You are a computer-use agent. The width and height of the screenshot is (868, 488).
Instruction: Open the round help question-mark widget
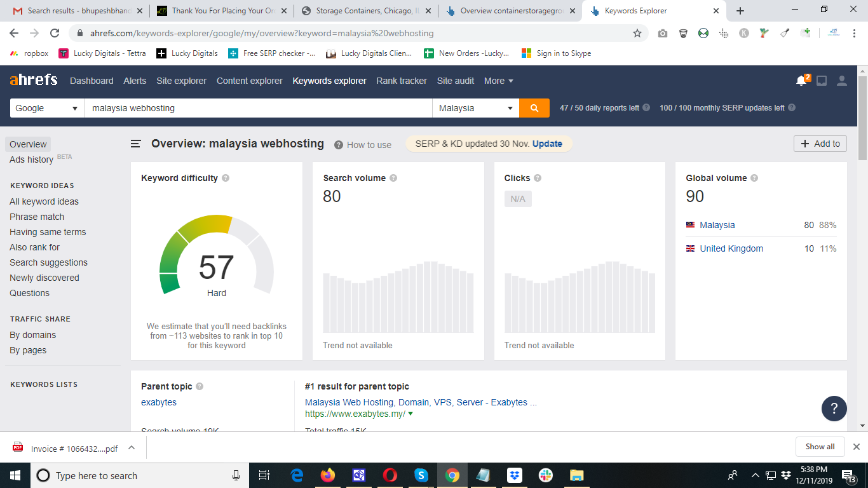coord(834,408)
